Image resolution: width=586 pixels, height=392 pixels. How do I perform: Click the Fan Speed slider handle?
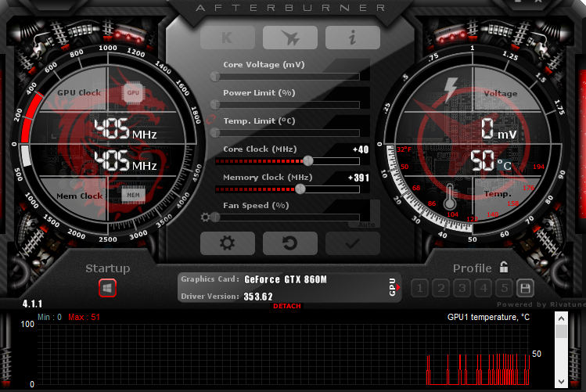215,217
